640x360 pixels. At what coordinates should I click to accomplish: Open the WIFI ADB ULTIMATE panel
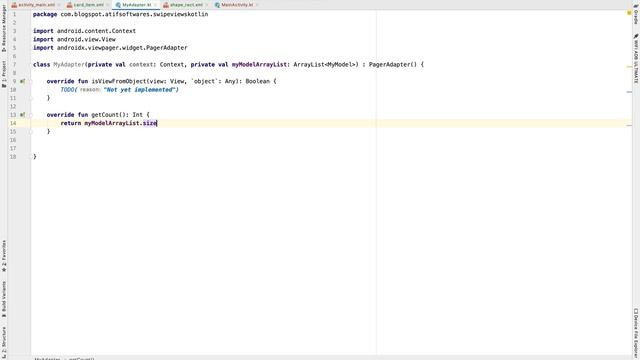click(636, 60)
